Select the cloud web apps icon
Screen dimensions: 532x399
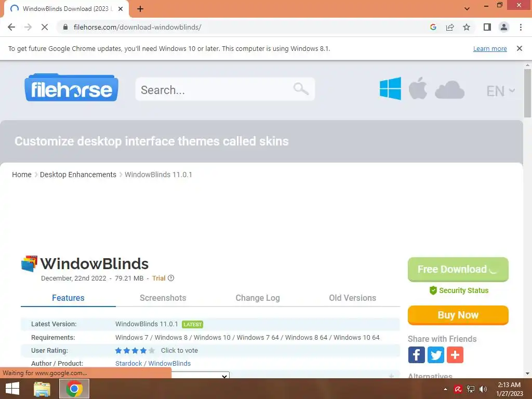click(x=449, y=90)
